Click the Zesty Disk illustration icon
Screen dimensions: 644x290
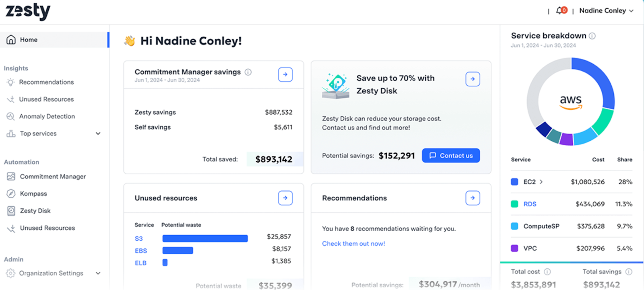point(336,86)
